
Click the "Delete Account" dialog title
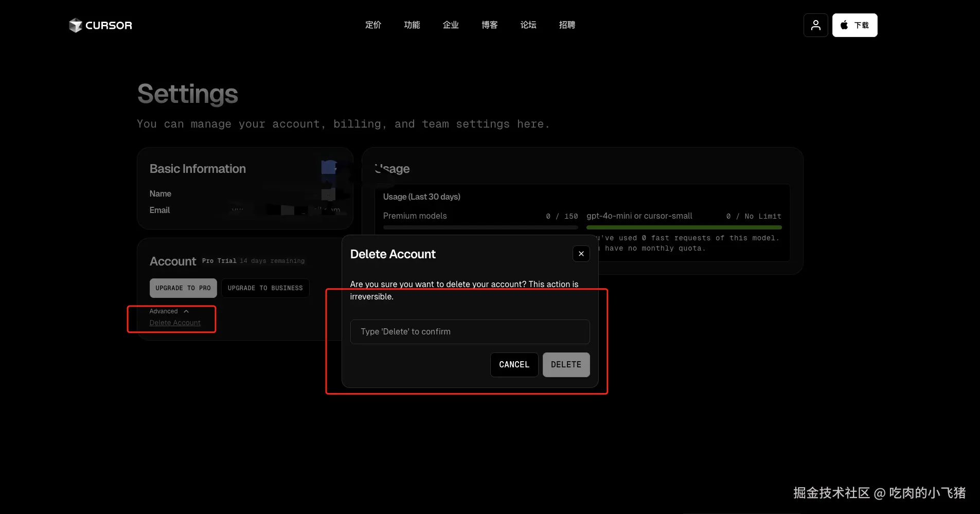[393, 254]
